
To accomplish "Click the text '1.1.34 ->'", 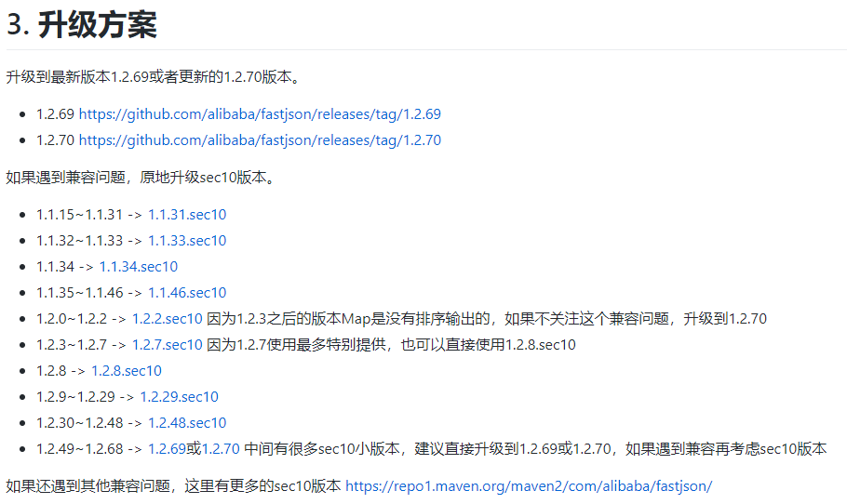I will coord(65,267).
